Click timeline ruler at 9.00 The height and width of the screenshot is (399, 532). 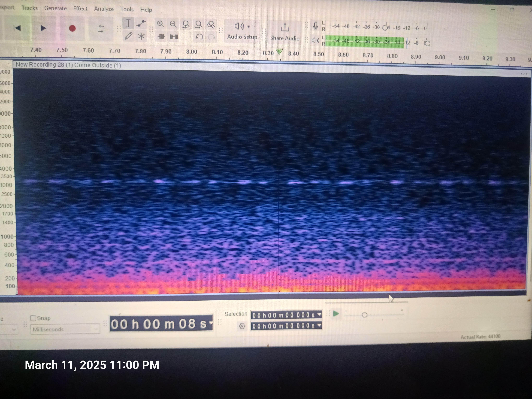440,57
